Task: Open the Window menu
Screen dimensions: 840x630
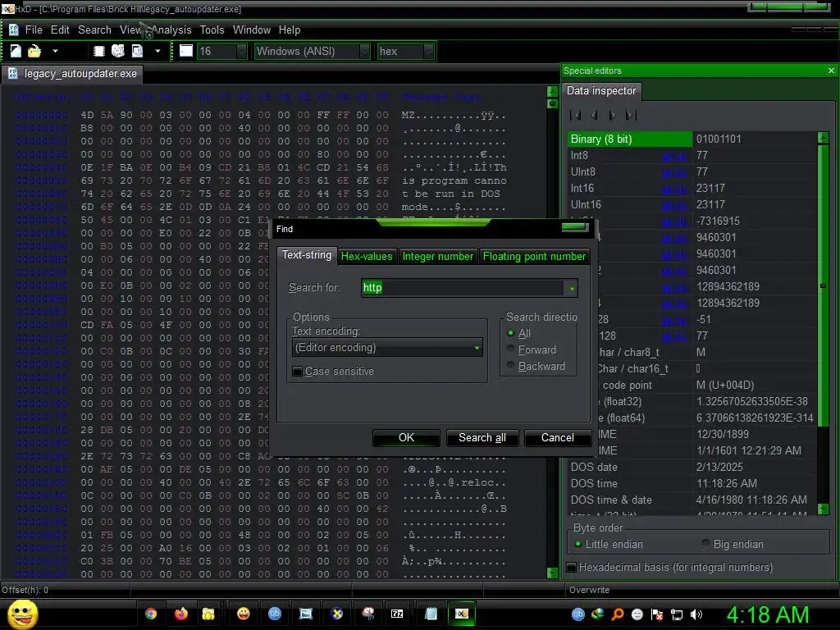Action: (x=252, y=30)
